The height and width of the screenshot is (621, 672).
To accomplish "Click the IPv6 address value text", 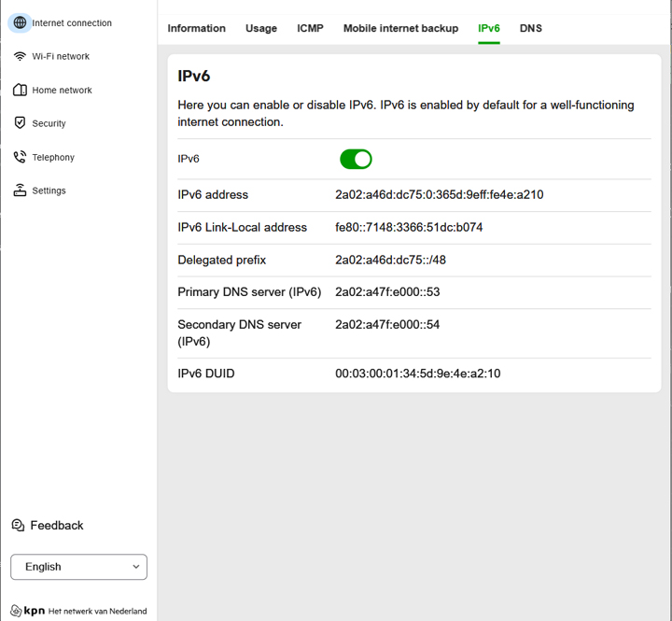I will [x=439, y=195].
